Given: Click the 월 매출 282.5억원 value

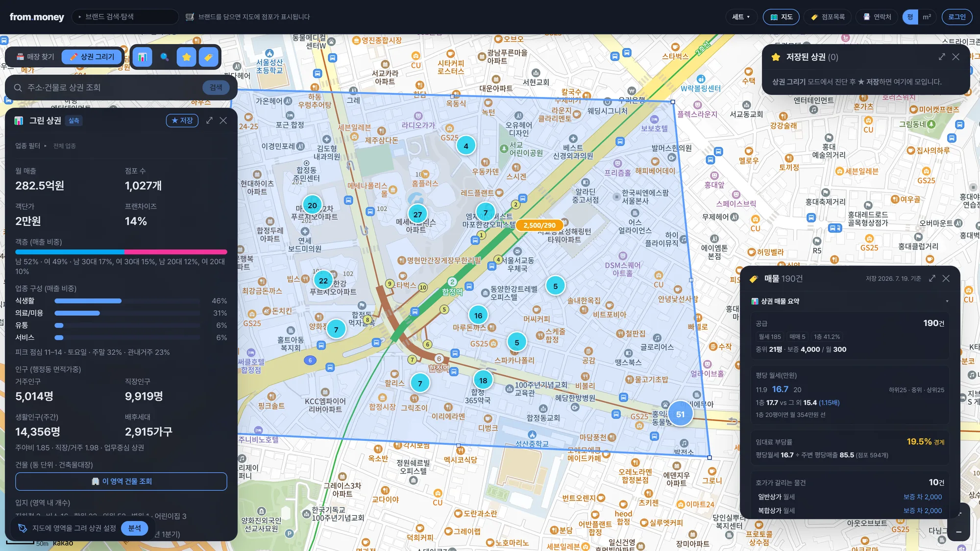Looking at the screenshot, I should [40, 186].
